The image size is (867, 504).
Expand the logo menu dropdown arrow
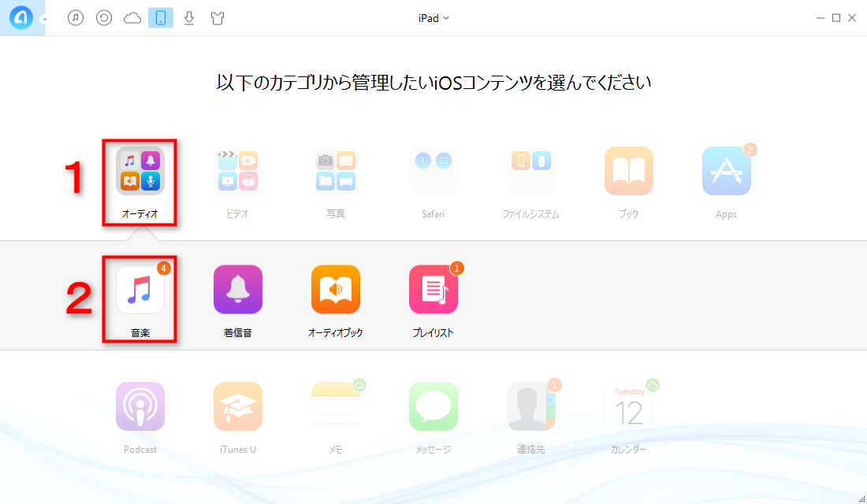pos(44,20)
